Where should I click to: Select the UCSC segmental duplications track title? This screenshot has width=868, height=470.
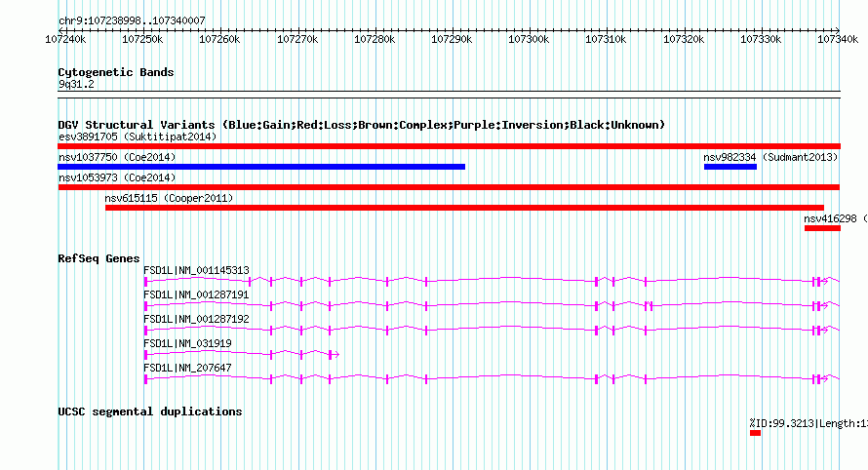tap(150, 411)
